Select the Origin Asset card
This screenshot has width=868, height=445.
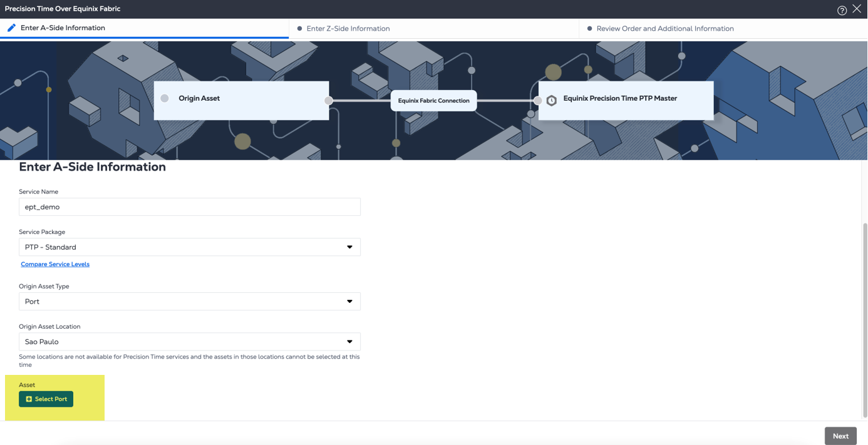(x=242, y=100)
